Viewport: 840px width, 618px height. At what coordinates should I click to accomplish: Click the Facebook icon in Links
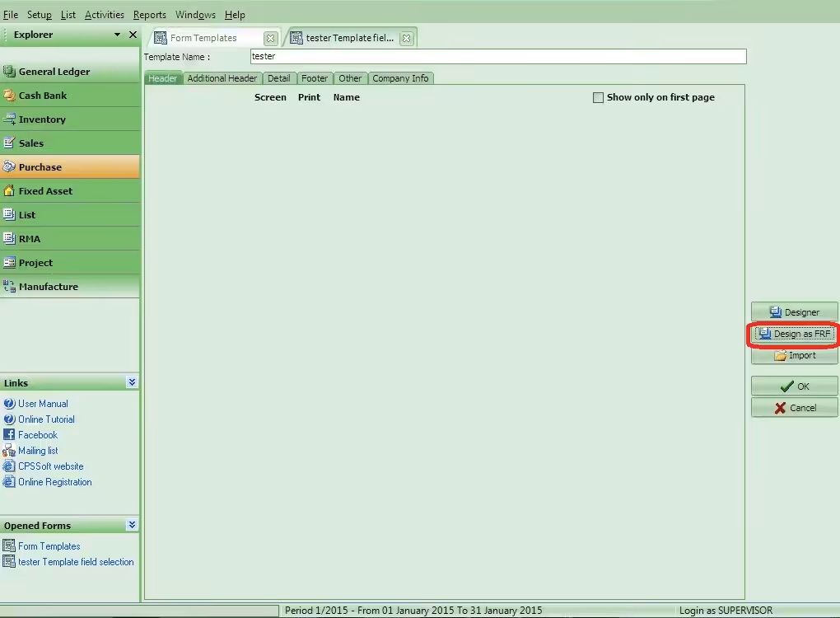[x=9, y=435]
